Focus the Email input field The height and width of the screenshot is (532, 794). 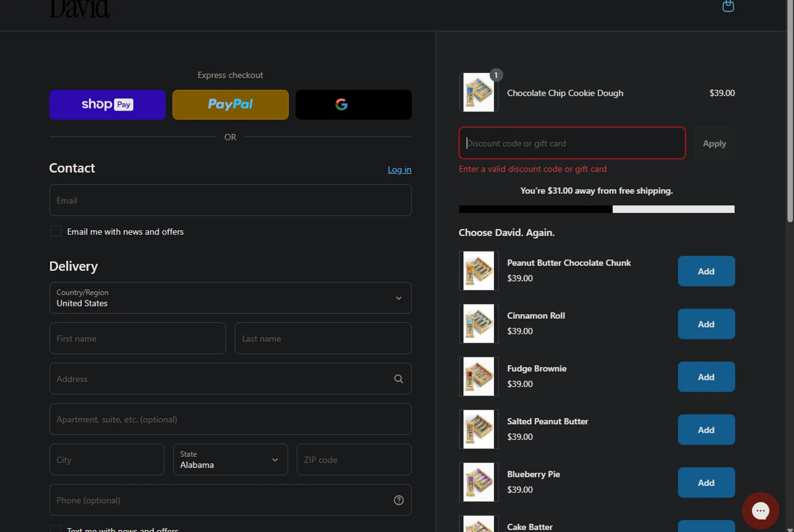point(230,200)
